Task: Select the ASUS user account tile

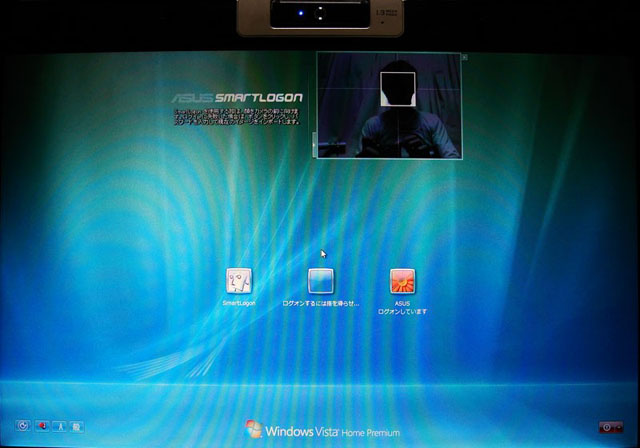Action: click(x=402, y=281)
